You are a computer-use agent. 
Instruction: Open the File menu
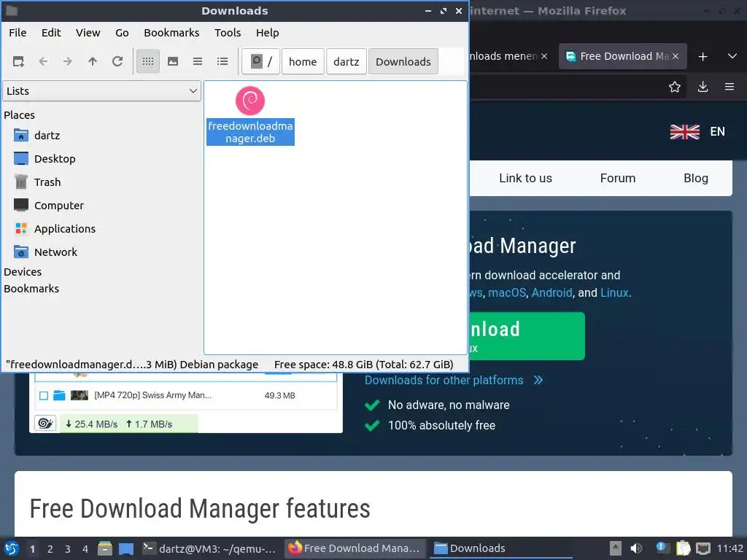pos(18,33)
